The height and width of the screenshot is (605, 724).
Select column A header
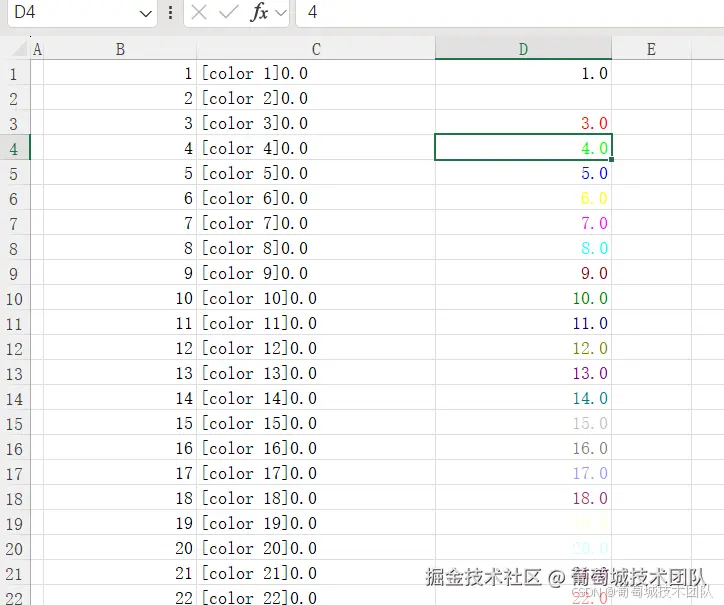tap(37, 49)
